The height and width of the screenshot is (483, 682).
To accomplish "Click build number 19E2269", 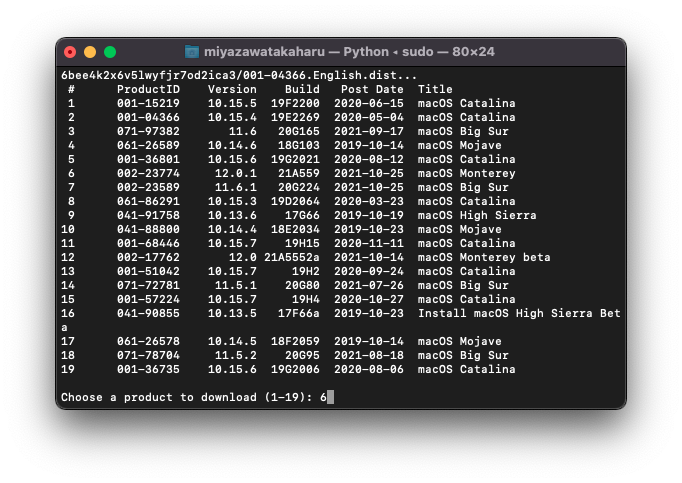I will tap(295, 117).
